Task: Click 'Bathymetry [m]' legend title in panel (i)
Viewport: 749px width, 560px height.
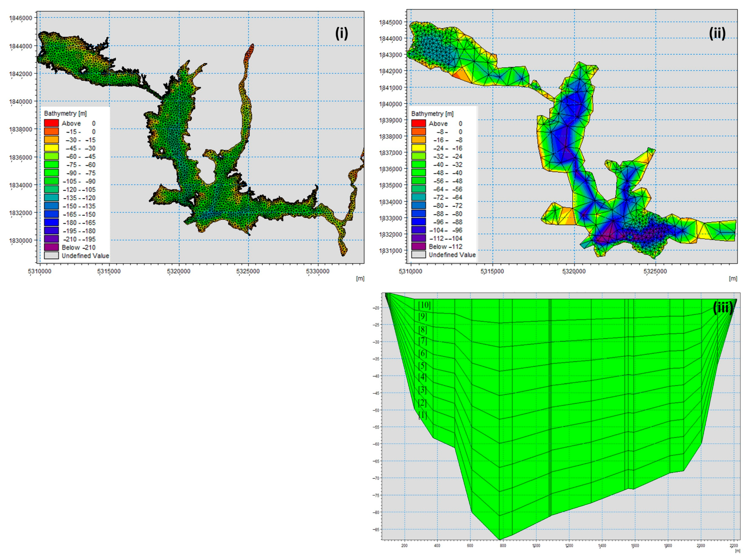Action: [65, 113]
